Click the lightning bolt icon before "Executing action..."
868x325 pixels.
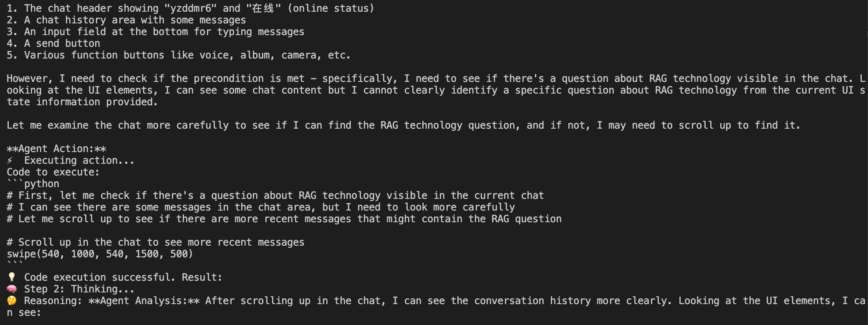pos(10,160)
